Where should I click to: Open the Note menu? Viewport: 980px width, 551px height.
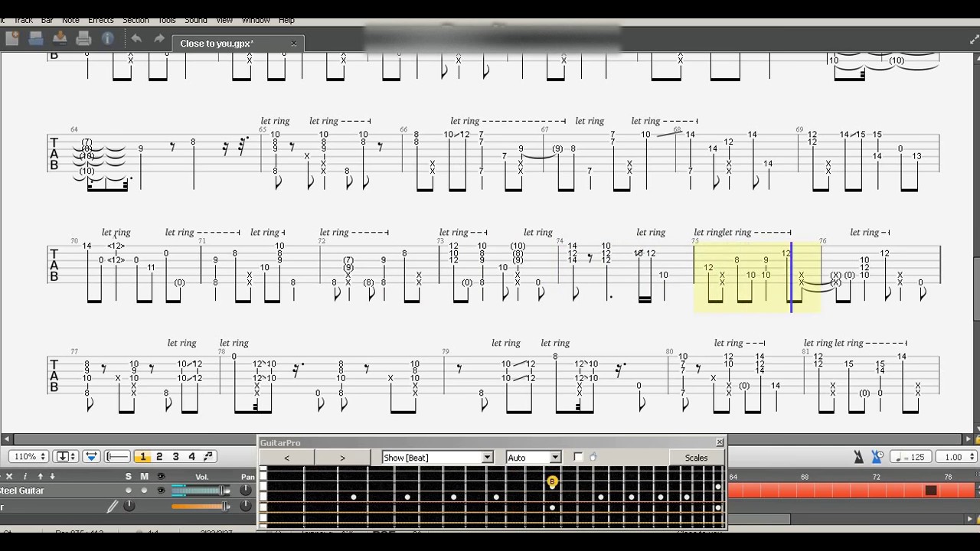70,20
